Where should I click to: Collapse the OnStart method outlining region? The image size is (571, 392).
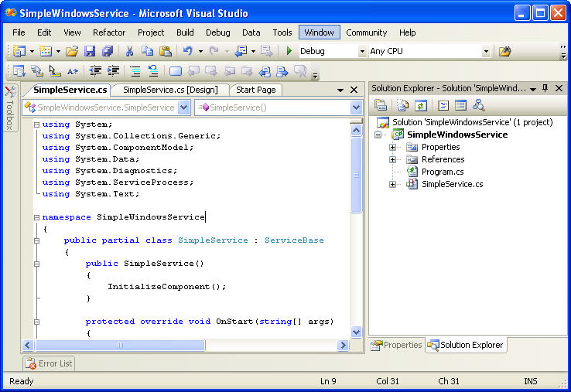click(x=36, y=322)
